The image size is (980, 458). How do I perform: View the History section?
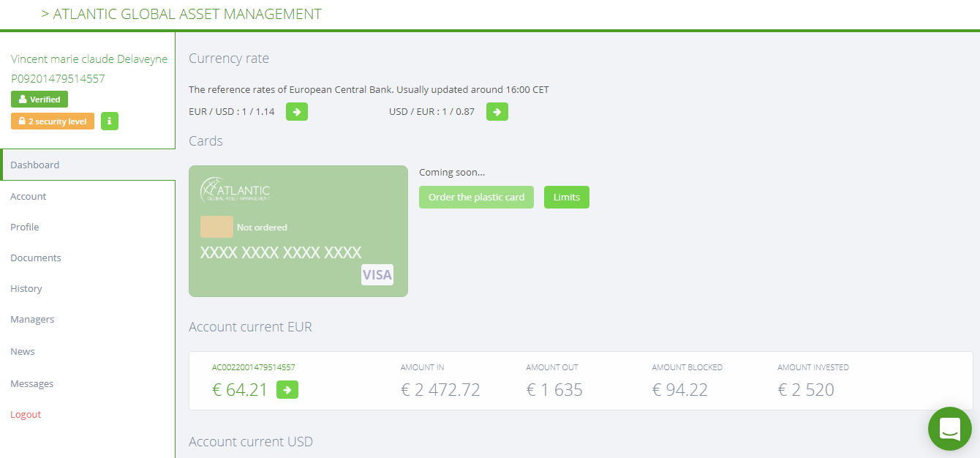(26, 288)
